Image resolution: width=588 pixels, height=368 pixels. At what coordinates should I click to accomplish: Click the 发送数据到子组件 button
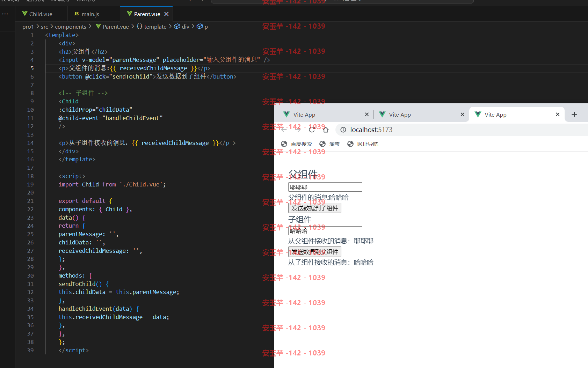(315, 208)
